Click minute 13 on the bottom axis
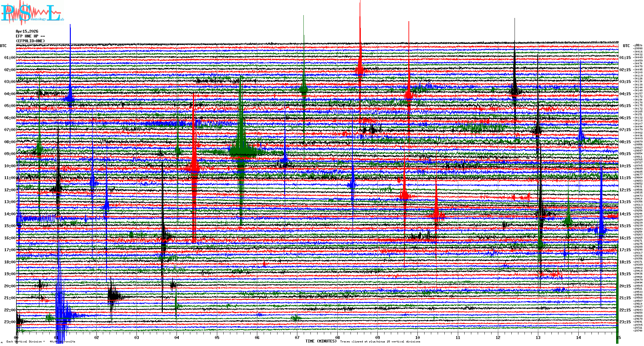 point(538,338)
